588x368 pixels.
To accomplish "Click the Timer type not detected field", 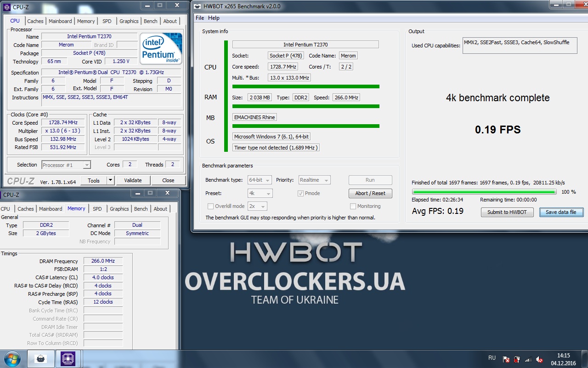I will [276, 148].
